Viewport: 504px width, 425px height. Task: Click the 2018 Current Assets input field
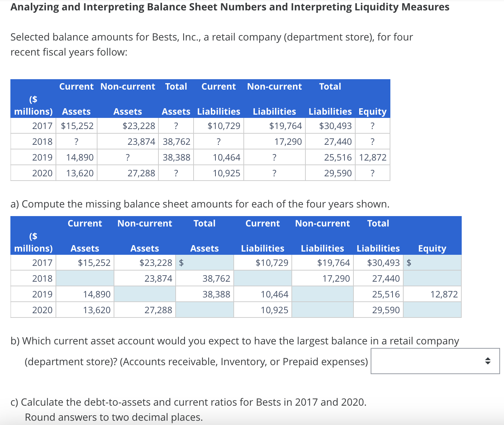coord(85,278)
